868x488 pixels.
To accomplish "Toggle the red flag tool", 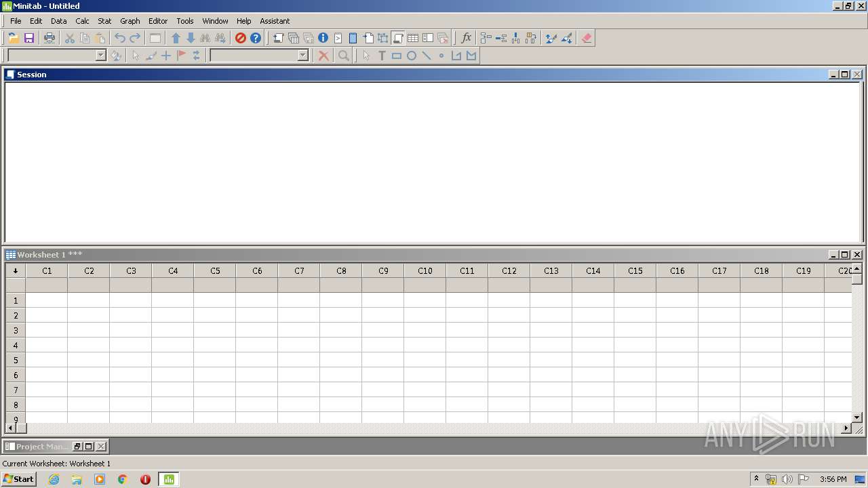I will tap(181, 56).
